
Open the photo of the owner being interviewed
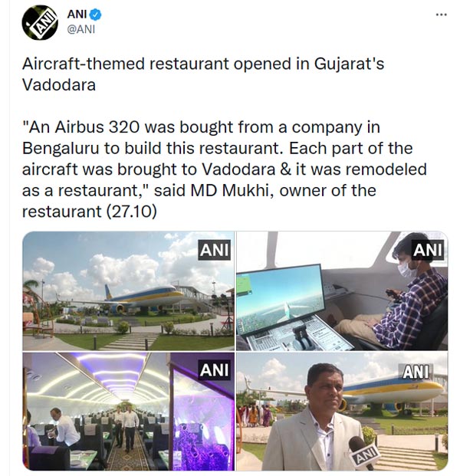(342, 412)
